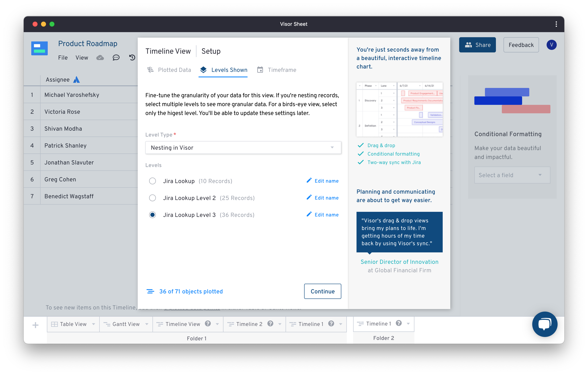Click the Gantt View chart icon
This screenshot has width=588, height=375.
pos(107,324)
